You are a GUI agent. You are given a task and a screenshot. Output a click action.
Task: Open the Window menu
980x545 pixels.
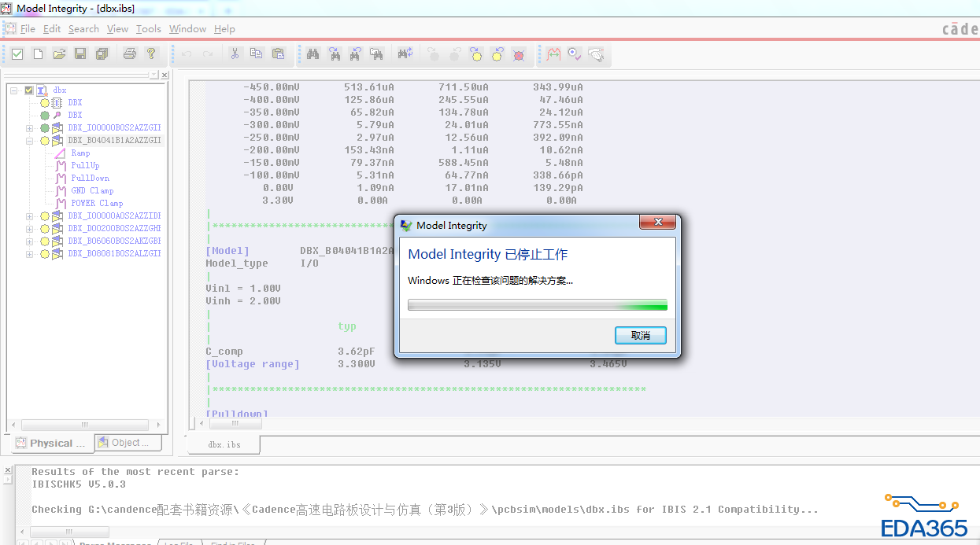pos(187,29)
